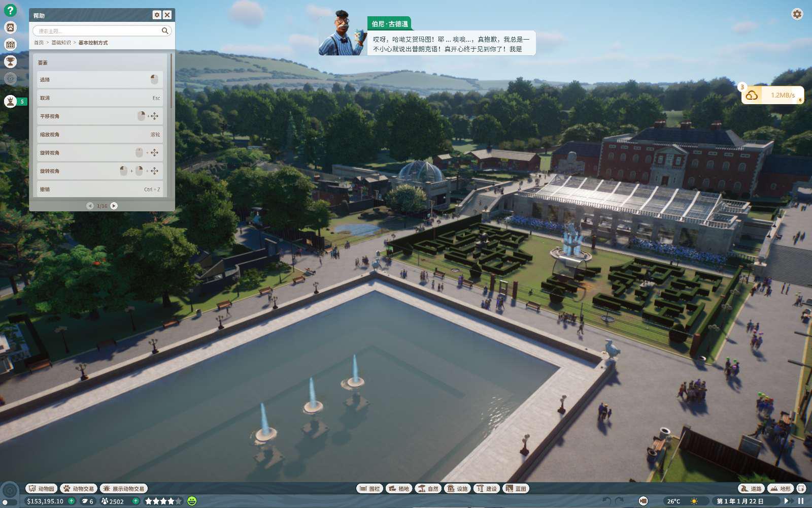The image size is (812, 508).
Task: Open the 围栏 barriers build menu
Action: 369,489
